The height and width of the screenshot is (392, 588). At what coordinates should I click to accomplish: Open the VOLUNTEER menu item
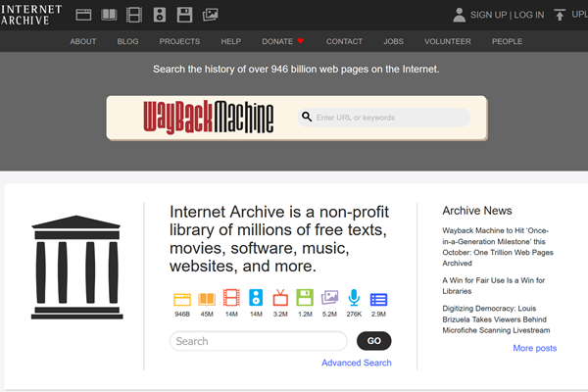click(x=448, y=41)
